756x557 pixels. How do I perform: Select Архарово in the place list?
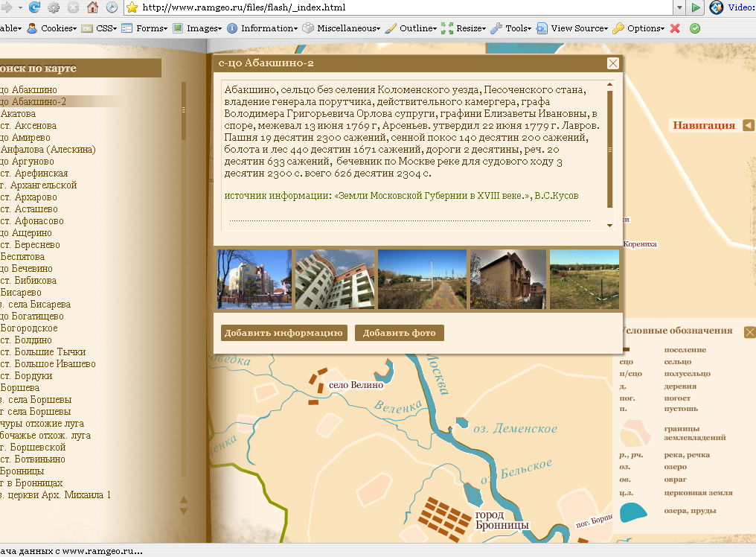pyautogui.click(x=29, y=197)
